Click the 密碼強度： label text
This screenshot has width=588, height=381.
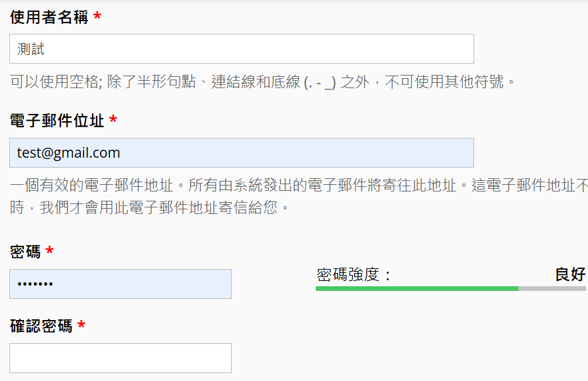[x=354, y=275]
